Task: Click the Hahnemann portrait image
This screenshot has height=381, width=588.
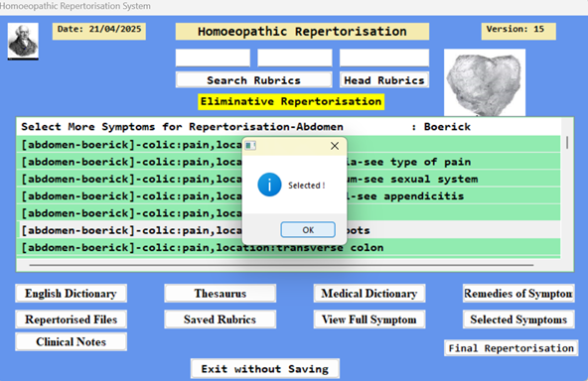Action: (x=23, y=42)
